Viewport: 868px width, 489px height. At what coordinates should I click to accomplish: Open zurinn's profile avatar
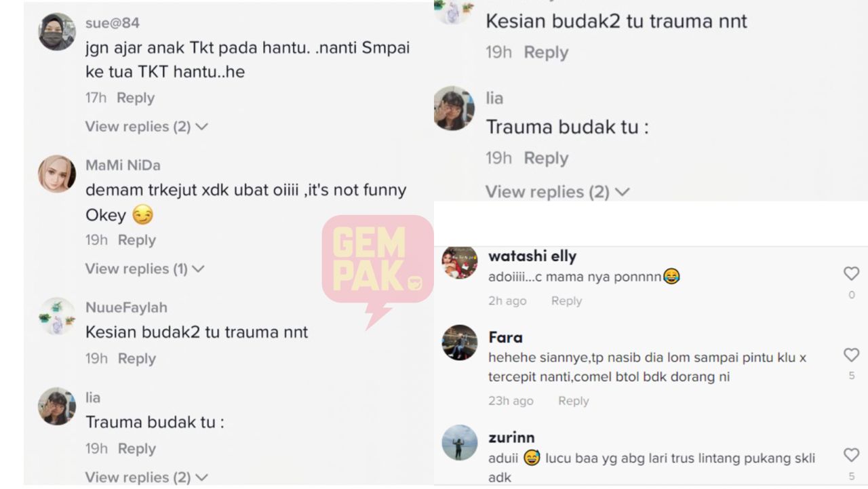click(x=460, y=443)
